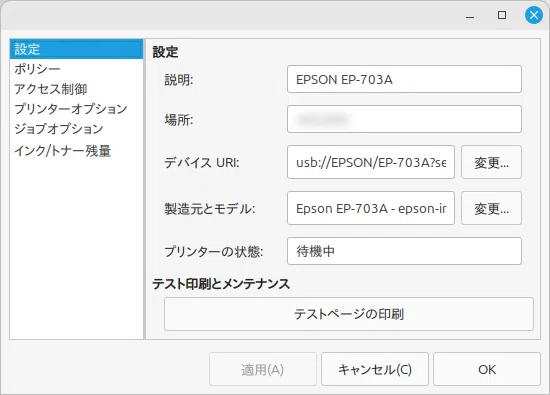Click the テスト印刷とメンテナンス heading
550x395 pixels.
221,283
